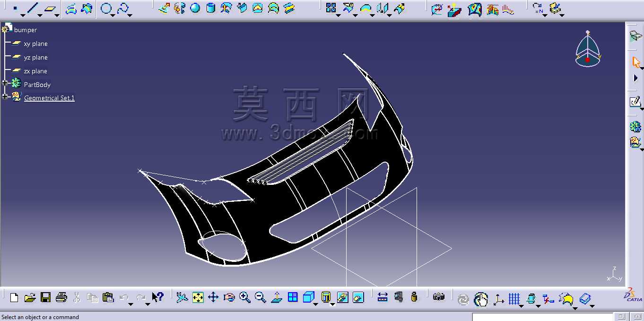Image resolution: width=644 pixels, height=321 pixels.
Task: Click the Measure Between icon
Action: click(x=383, y=297)
